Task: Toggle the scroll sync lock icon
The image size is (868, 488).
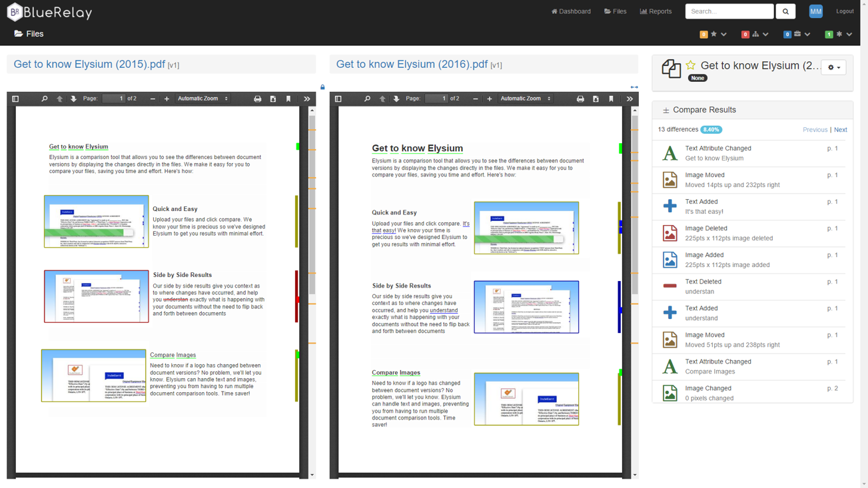Action: 322,87
